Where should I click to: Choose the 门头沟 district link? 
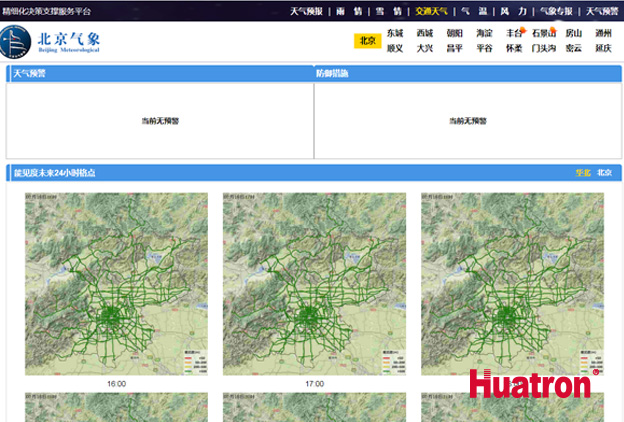(x=544, y=48)
